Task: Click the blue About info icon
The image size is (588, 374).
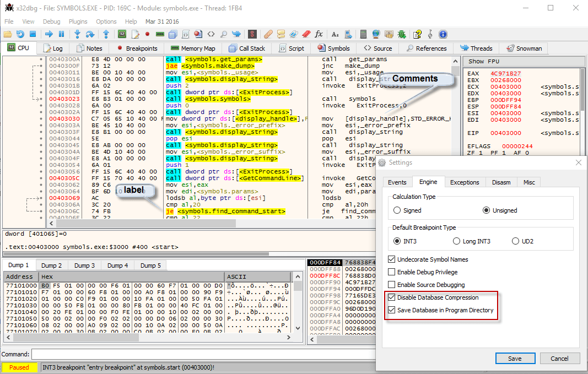Action: [x=442, y=34]
